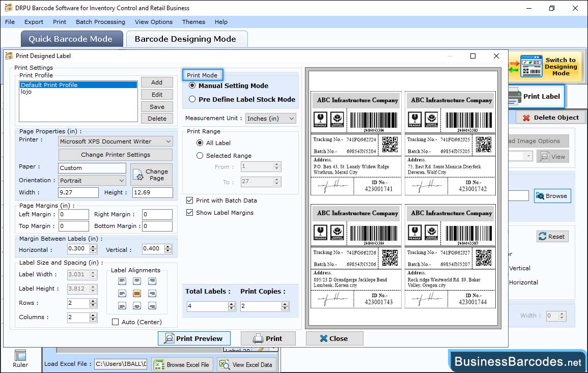Image resolution: width=588 pixels, height=373 pixels.
Task: Open the File menu
Action: point(10,22)
